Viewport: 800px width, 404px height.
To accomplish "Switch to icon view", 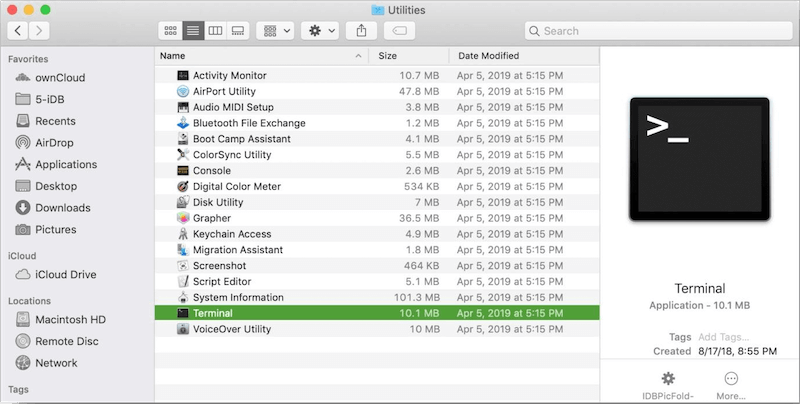I will click(170, 31).
